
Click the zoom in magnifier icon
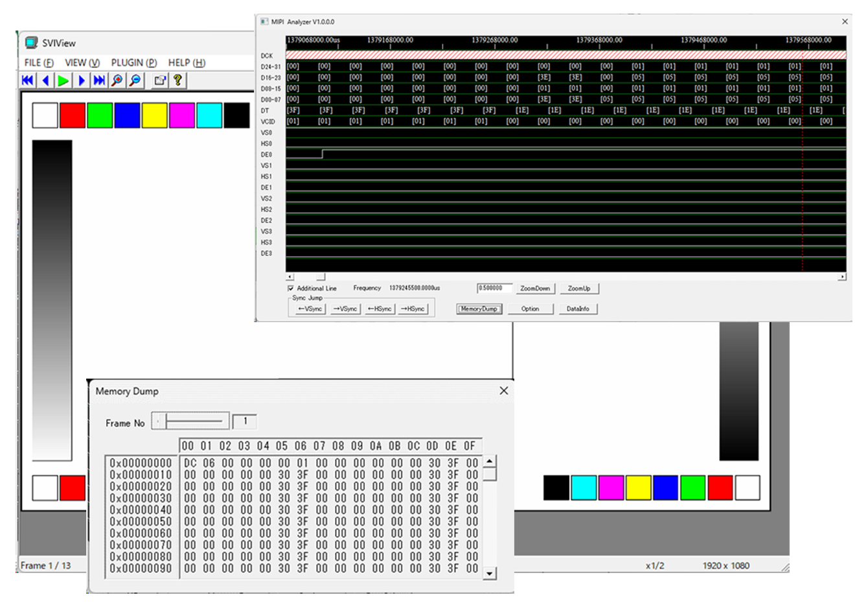point(117,80)
